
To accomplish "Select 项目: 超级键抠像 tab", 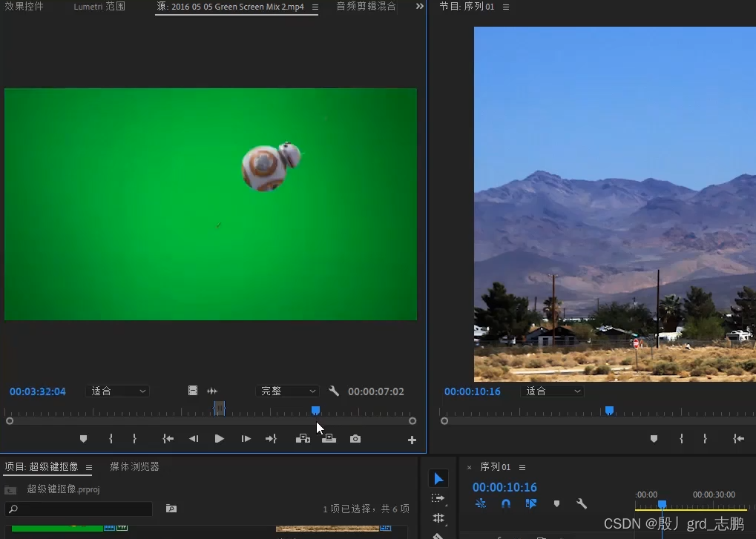I will click(x=42, y=467).
